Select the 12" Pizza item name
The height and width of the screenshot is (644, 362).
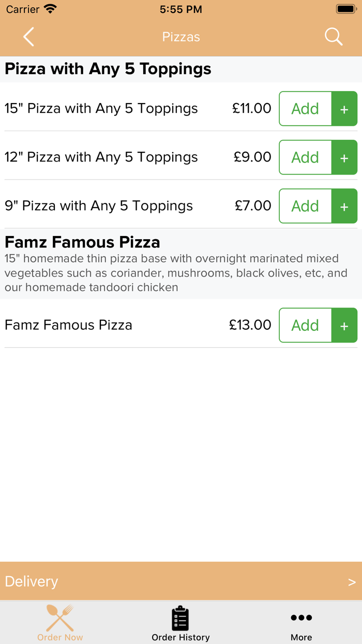[101, 157]
